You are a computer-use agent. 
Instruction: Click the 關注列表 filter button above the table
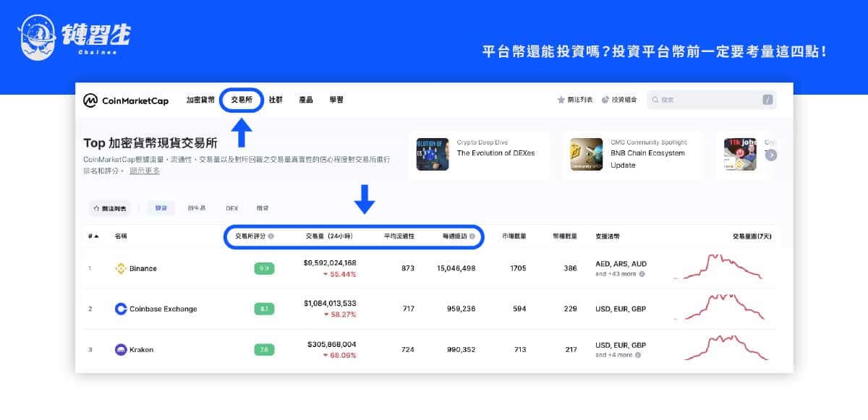[111, 208]
